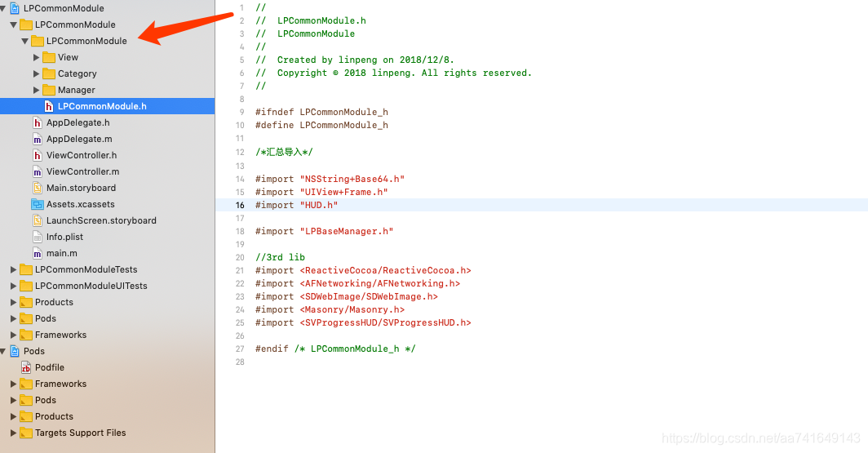Click the import "NSString+Base64.h" line
868x453 pixels.
(330, 180)
